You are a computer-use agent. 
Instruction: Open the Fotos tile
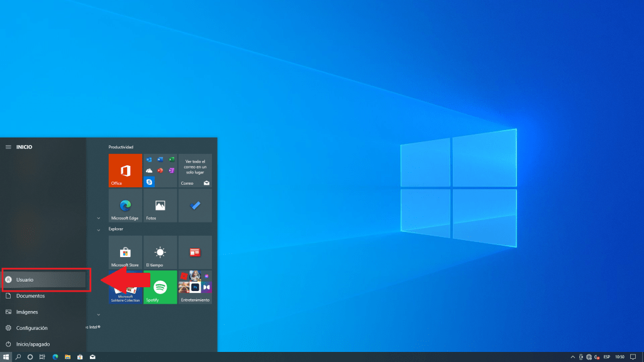160,207
